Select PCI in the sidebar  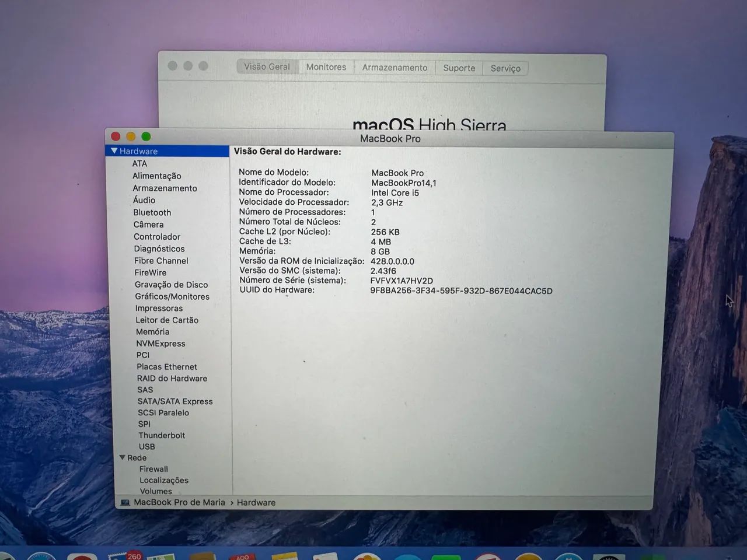pos(143,355)
